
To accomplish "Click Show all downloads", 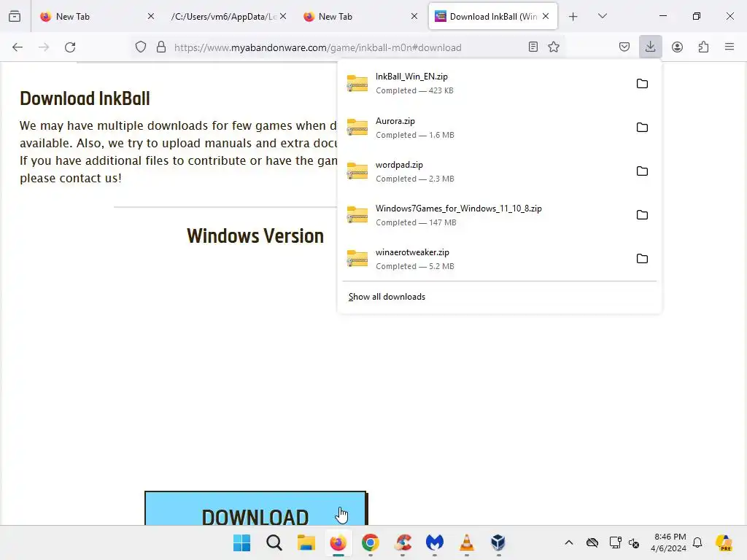I will click(387, 297).
